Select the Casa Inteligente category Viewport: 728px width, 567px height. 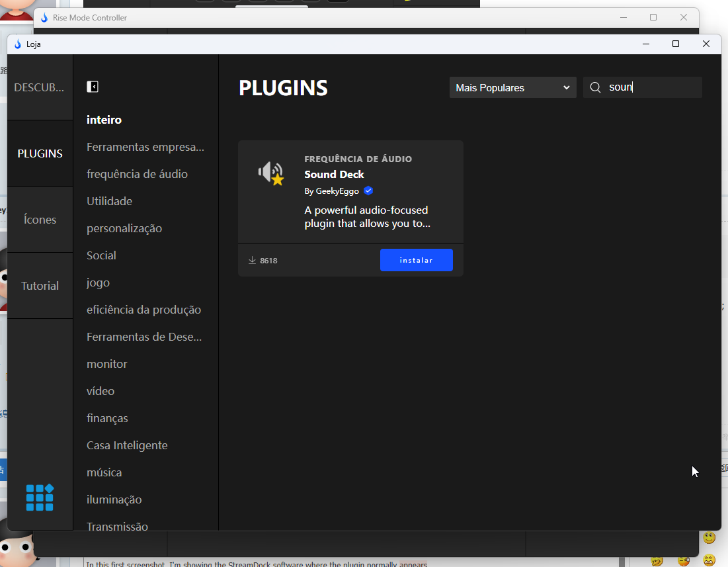pyautogui.click(x=127, y=445)
